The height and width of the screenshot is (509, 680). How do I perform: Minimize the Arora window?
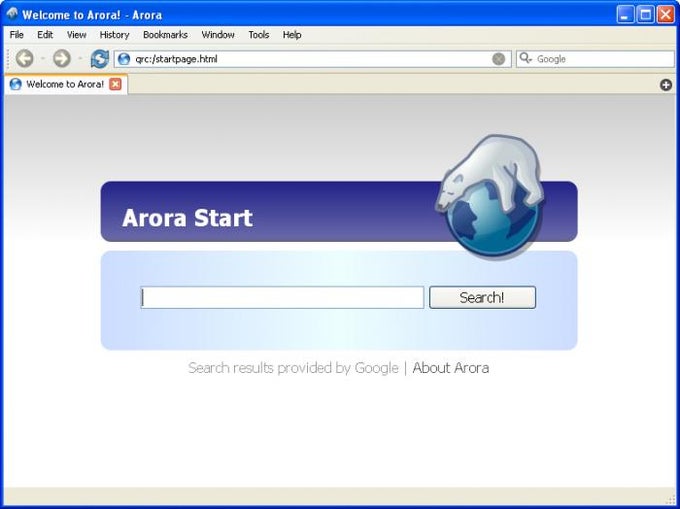(625, 14)
